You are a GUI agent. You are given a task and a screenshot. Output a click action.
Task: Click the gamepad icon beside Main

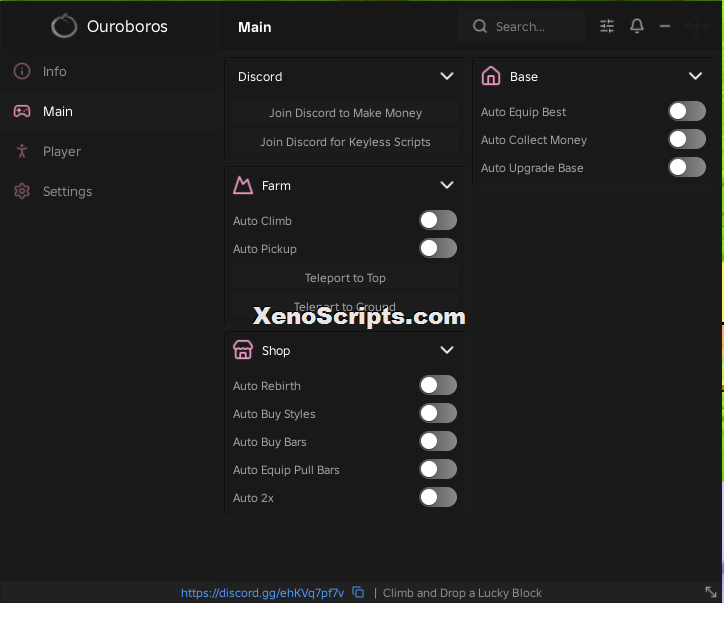pos(22,111)
